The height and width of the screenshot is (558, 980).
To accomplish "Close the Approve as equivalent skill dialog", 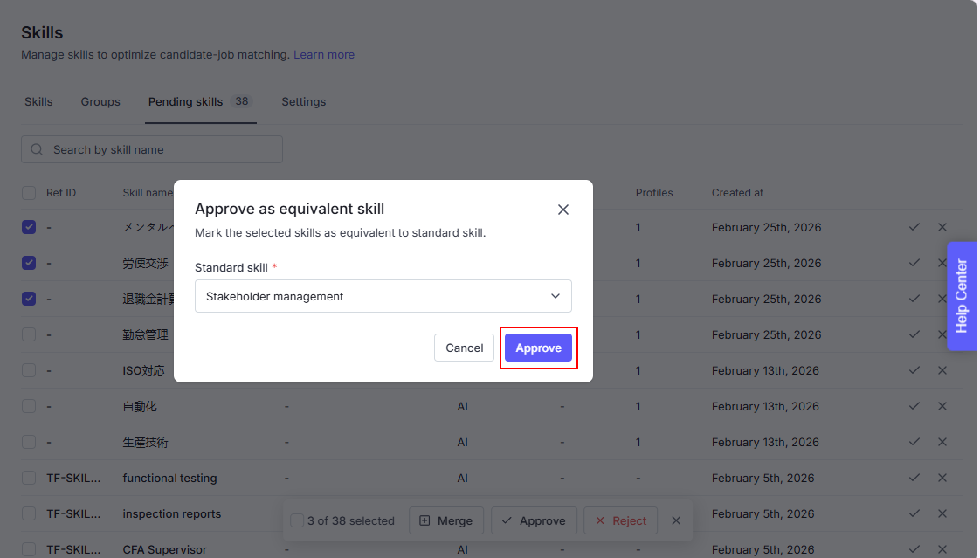I will pyautogui.click(x=563, y=210).
